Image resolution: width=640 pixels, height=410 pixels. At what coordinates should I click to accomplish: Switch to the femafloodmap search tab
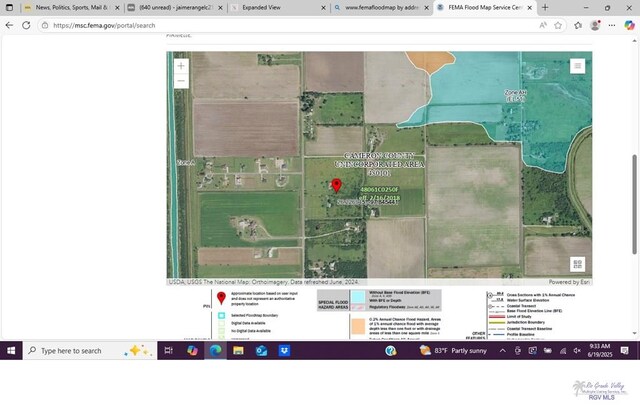click(x=381, y=7)
